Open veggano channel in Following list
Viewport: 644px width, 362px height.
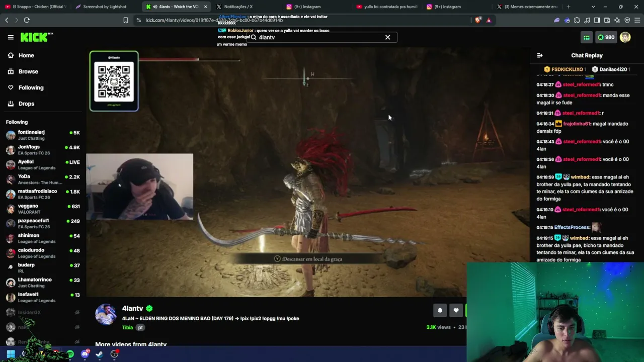[43, 209]
